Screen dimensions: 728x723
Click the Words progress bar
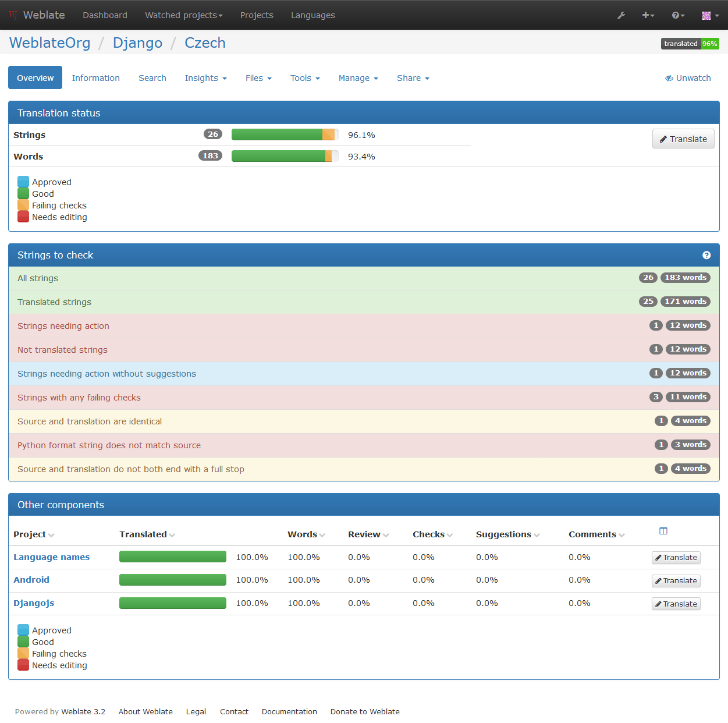pos(285,156)
